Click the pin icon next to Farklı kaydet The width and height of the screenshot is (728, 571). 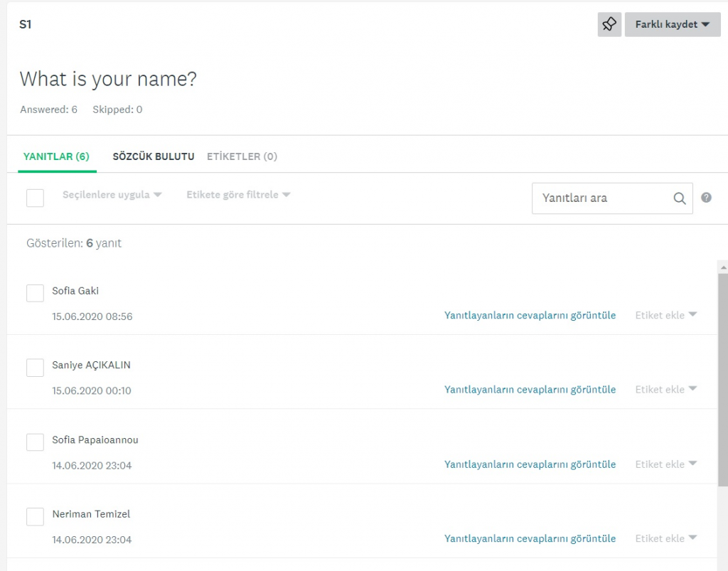(x=609, y=24)
